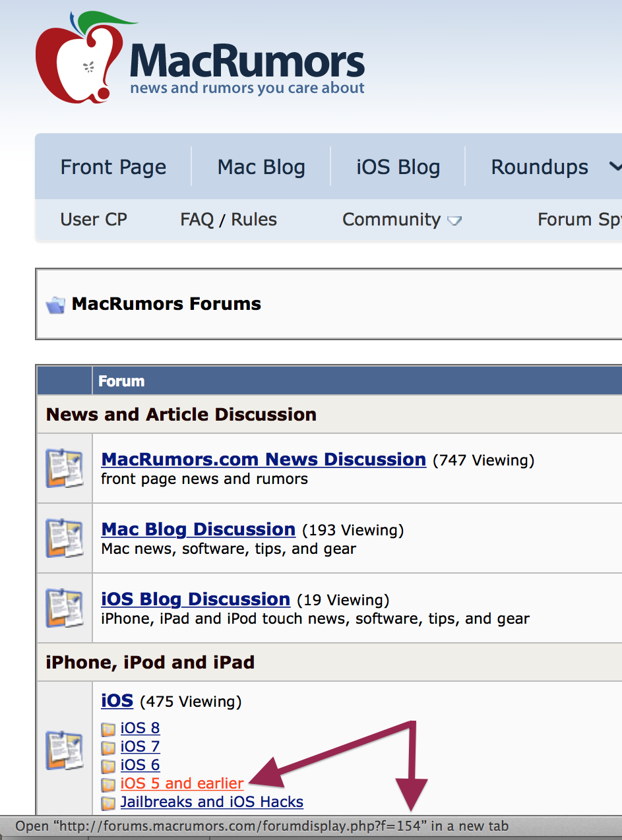Click MacRumors Forums breadcrumb title
This screenshot has width=622, height=840.
(x=166, y=304)
